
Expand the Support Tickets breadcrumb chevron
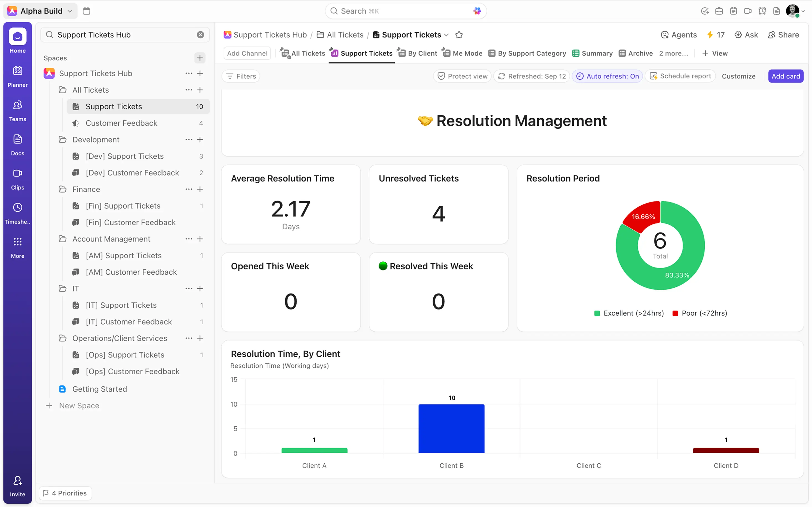click(x=447, y=35)
